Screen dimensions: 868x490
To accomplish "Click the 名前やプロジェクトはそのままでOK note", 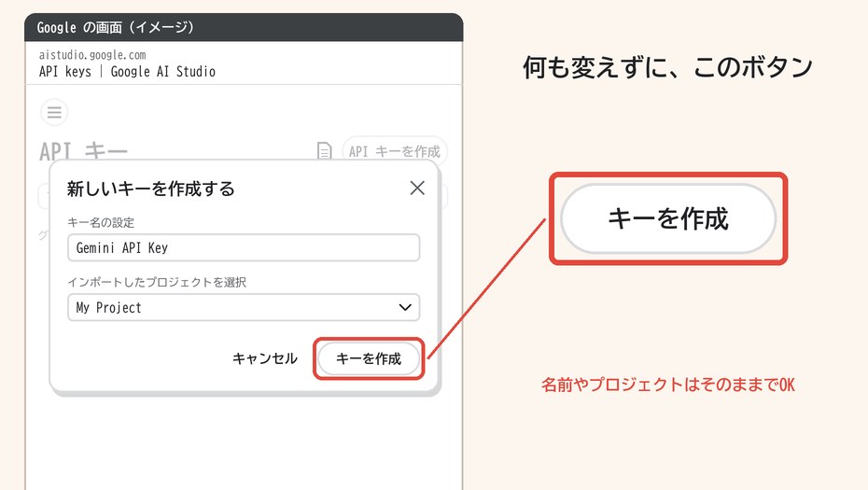I will (668, 385).
